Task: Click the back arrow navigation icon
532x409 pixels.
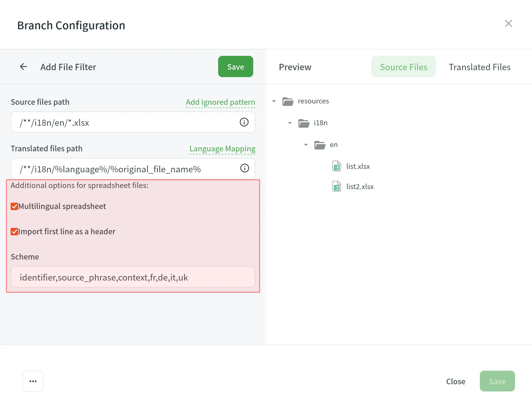Action: click(24, 66)
